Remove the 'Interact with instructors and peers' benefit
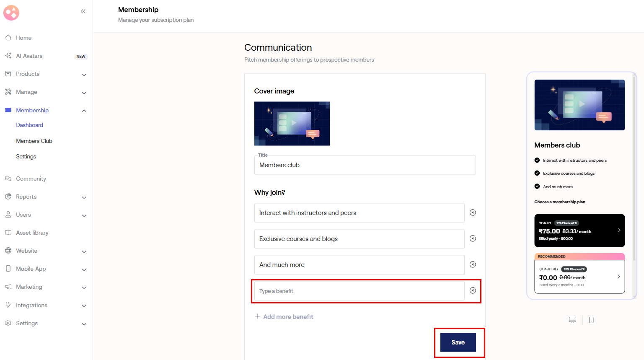 click(x=473, y=212)
